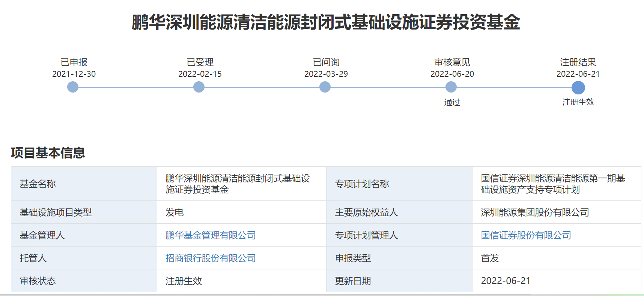
Task: Open the 招商银行股份有限公司 link
Action: 211,258
